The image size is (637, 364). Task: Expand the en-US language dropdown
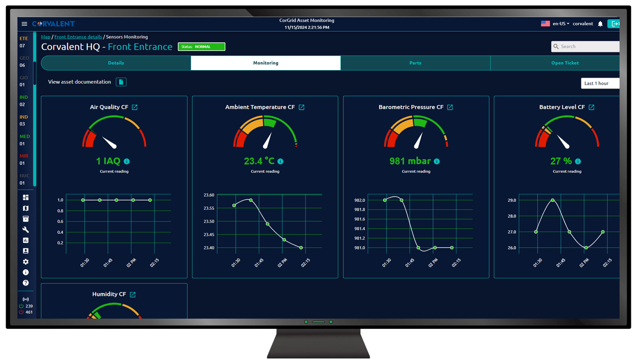click(x=561, y=24)
